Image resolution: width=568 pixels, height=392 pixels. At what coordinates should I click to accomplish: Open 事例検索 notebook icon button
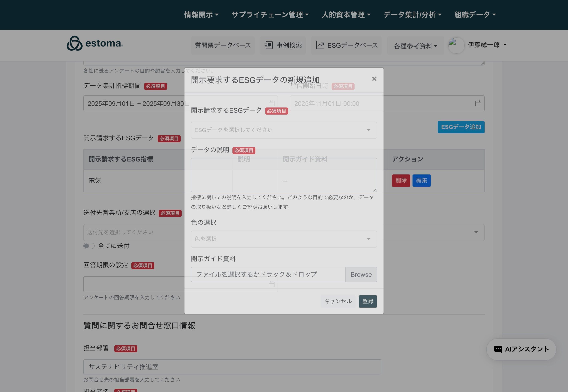(269, 45)
